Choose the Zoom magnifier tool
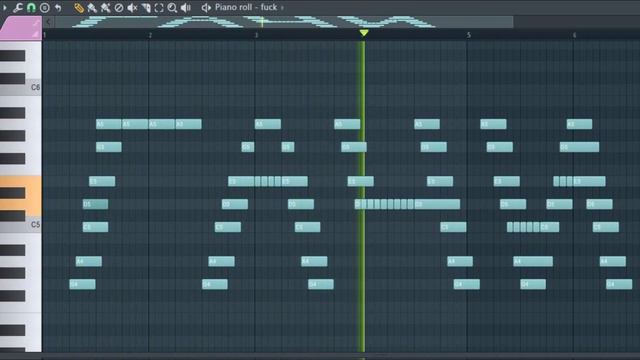 coord(172,7)
